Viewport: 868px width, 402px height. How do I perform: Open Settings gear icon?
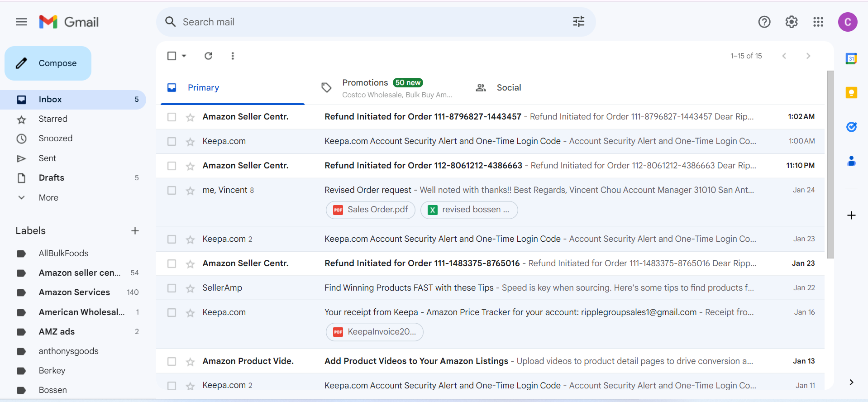pyautogui.click(x=792, y=22)
